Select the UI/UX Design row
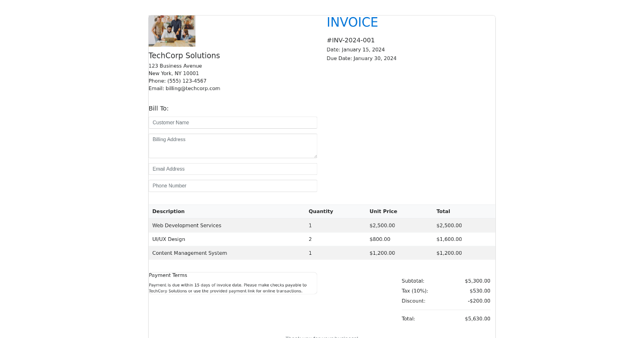Viewport: 644px width, 338px height. tap(169, 239)
